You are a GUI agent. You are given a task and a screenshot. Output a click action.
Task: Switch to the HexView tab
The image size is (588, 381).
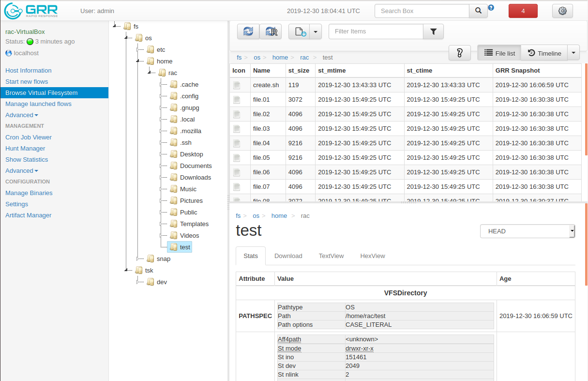click(x=373, y=256)
